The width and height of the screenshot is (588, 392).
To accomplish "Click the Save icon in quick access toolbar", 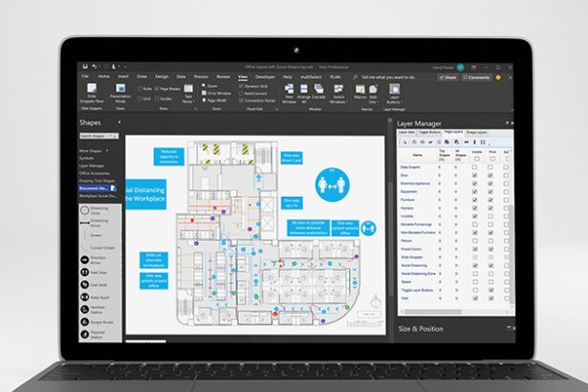I will click(x=85, y=66).
